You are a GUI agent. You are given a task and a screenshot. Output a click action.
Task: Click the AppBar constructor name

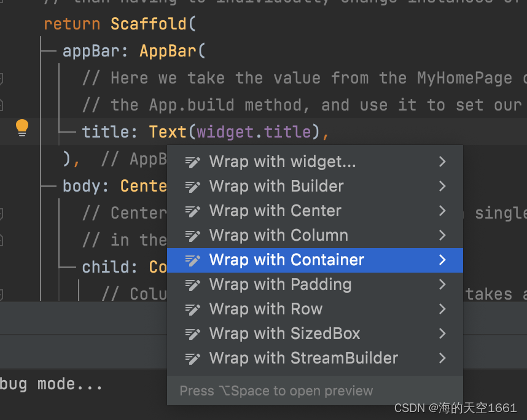(x=168, y=51)
